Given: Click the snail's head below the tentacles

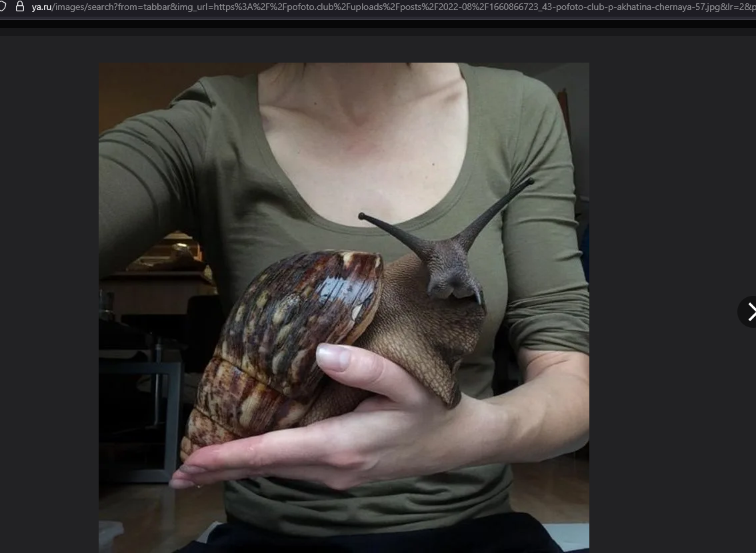Looking at the screenshot, I should pyautogui.click(x=453, y=283).
